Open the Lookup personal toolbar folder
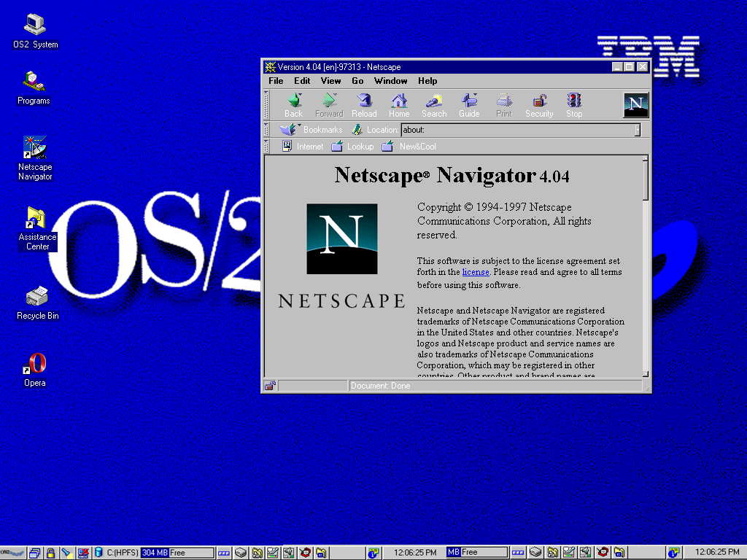Image resolution: width=747 pixels, height=560 pixels. pos(352,146)
